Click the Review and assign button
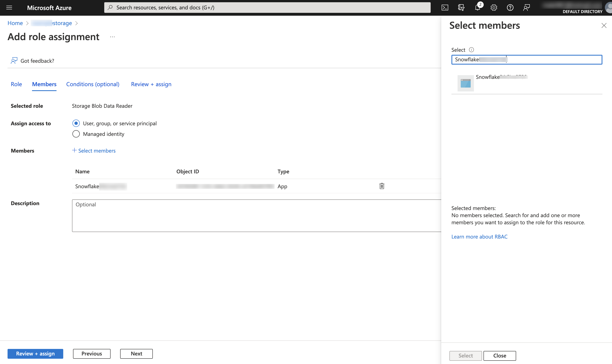612x364 pixels. (x=35, y=353)
